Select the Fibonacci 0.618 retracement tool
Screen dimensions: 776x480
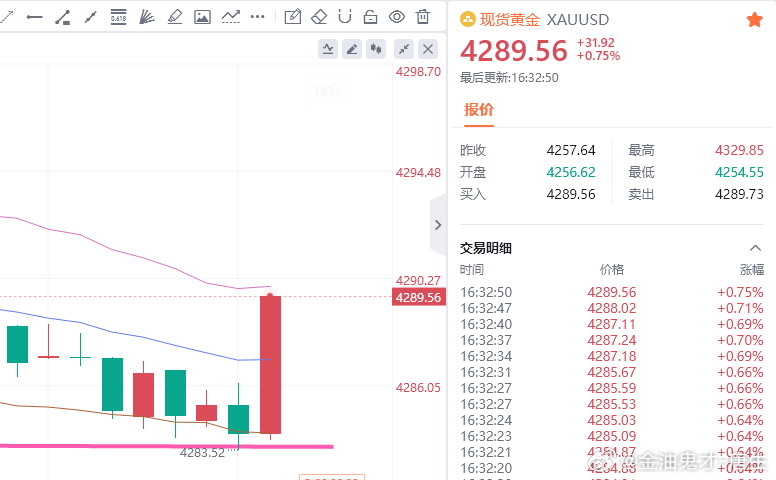118,17
